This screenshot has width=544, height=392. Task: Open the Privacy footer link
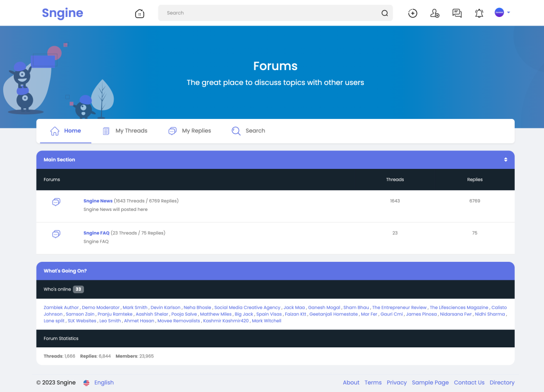pyautogui.click(x=396, y=382)
